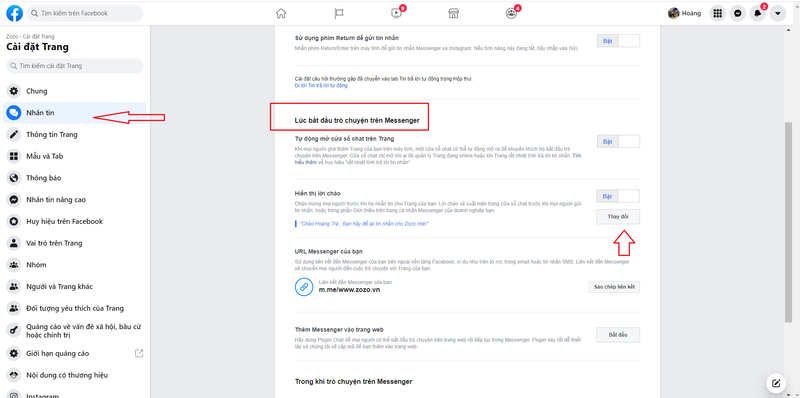Viewport: 800px width, 398px height.
Task: Click the person icon for Vai trò trên Trang
Action: 14,243
